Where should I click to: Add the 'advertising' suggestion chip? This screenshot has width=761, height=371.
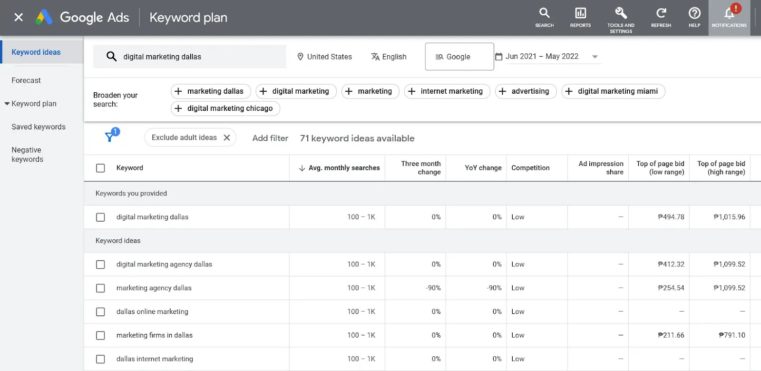[x=525, y=91]
